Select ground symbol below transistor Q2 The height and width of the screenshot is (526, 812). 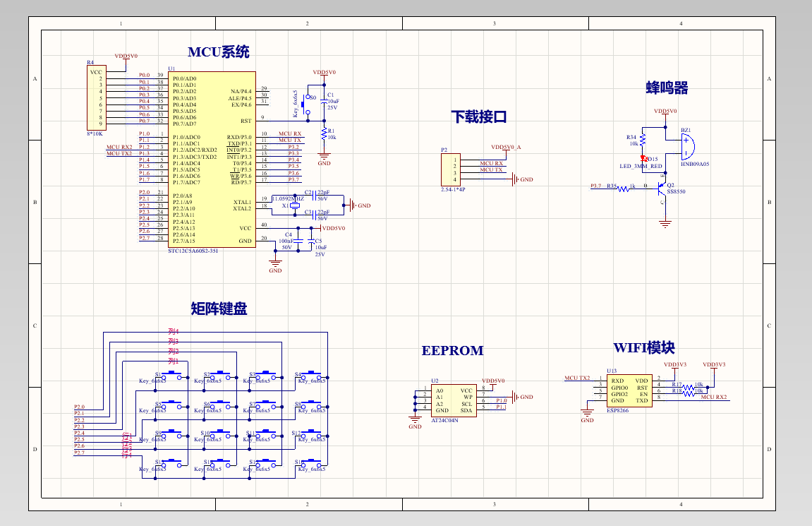click(x=665, y=223)
